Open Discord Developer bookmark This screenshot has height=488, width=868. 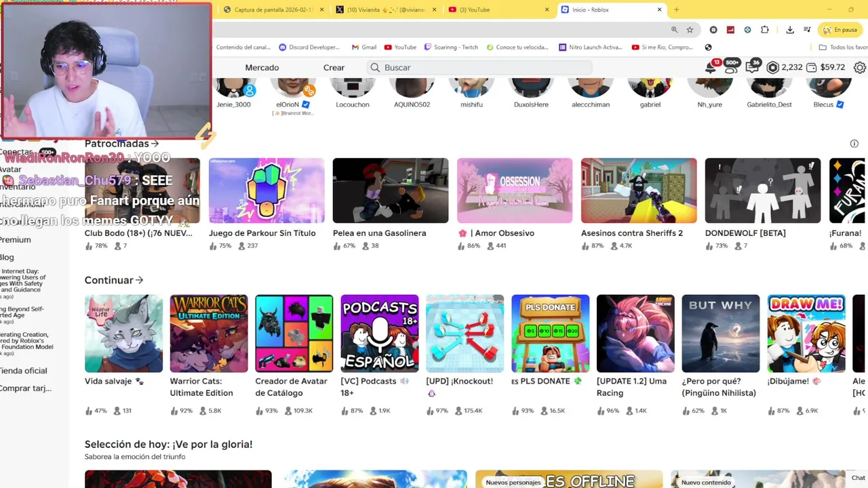click(309, 47)
